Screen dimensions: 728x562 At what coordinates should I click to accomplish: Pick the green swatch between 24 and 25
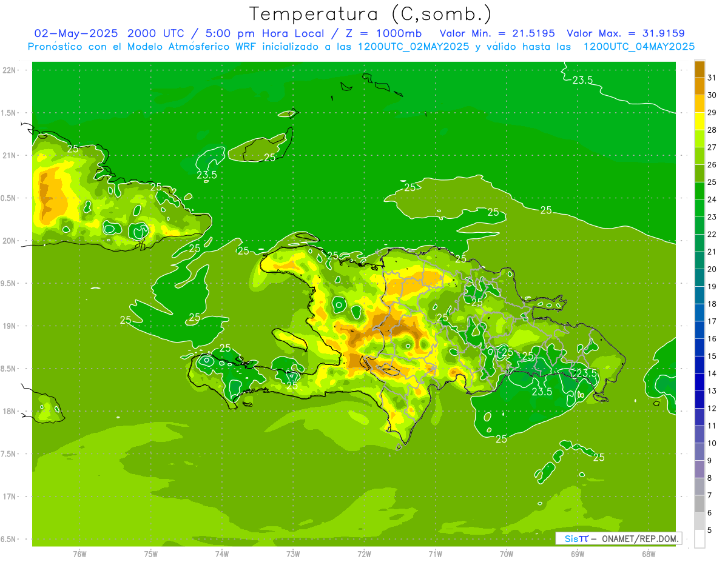tap(699, 191)
